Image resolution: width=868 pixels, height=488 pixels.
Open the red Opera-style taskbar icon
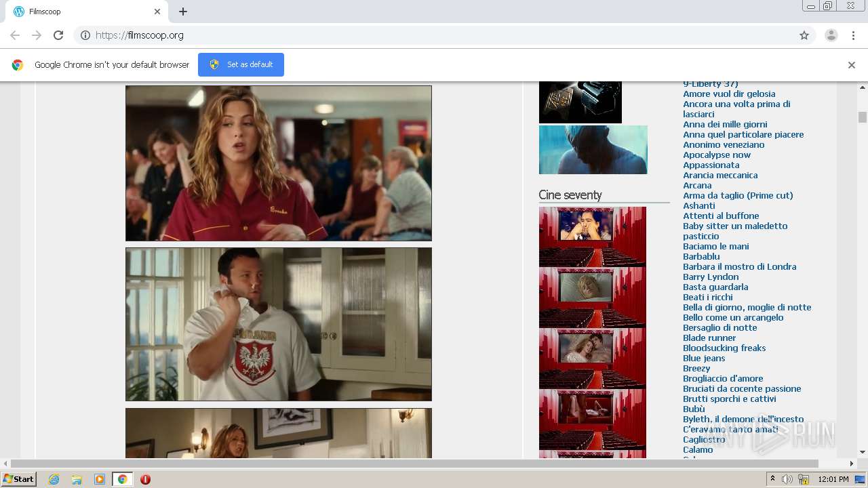[x=145, y=479]
